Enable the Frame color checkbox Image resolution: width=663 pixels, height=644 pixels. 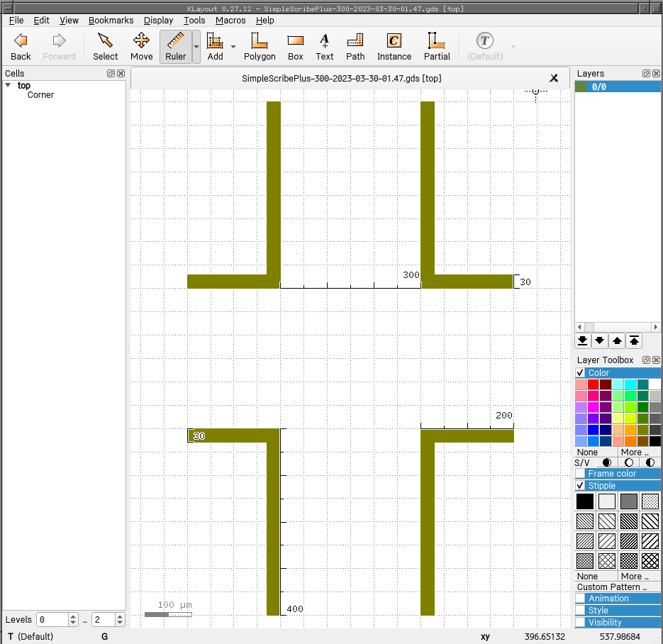(x=580, y=474)
